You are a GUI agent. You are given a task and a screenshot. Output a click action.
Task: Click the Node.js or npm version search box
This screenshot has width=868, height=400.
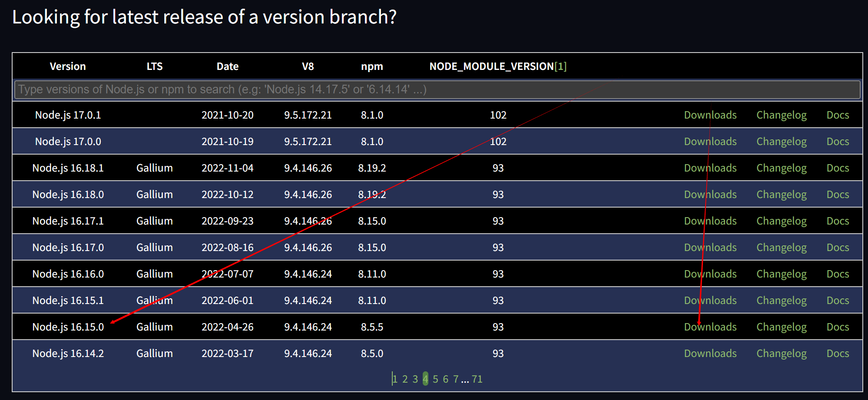tap(437, 89)
